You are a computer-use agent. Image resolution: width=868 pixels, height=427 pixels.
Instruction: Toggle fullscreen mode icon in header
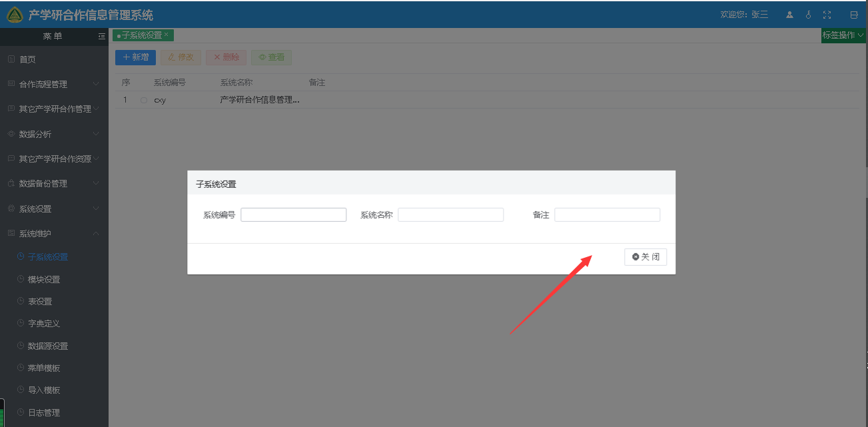click(x=827, y=15)
